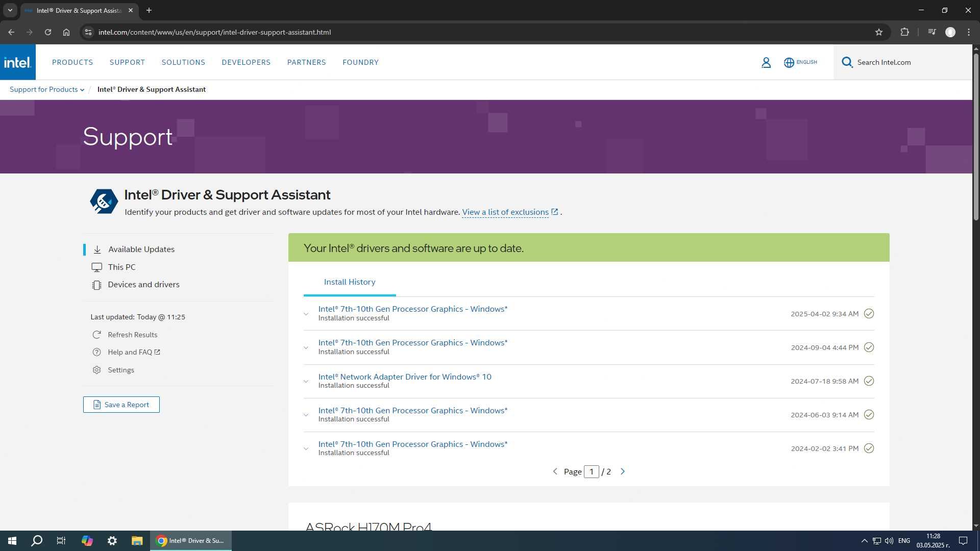Open the DEVELOPERS menu

tap(246, 62)
